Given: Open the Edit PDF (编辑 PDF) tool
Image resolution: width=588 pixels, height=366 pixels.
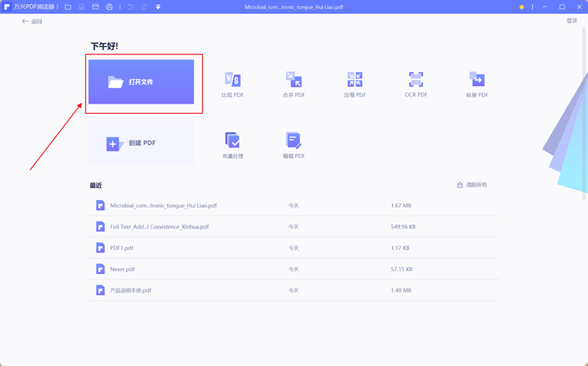Looking at the screenshot, I should pos(294,140).
